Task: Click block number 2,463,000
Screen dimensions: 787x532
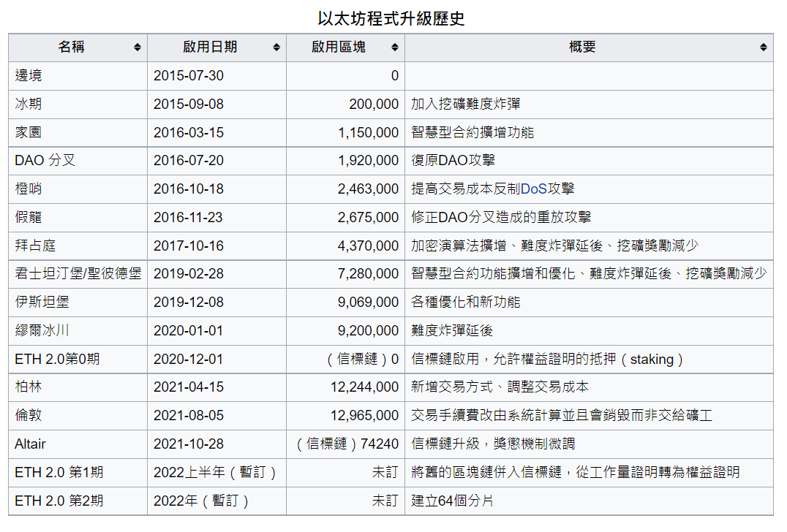Action: tap(369, 189)
